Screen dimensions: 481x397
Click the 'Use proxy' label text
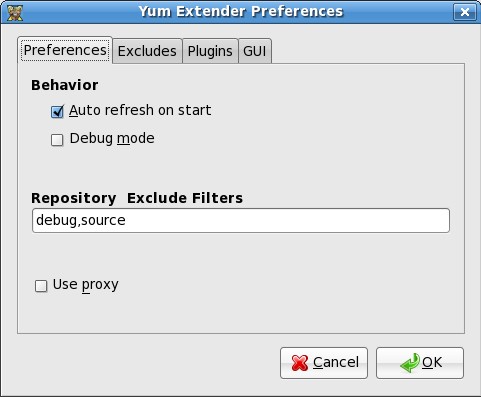point(86,285)
